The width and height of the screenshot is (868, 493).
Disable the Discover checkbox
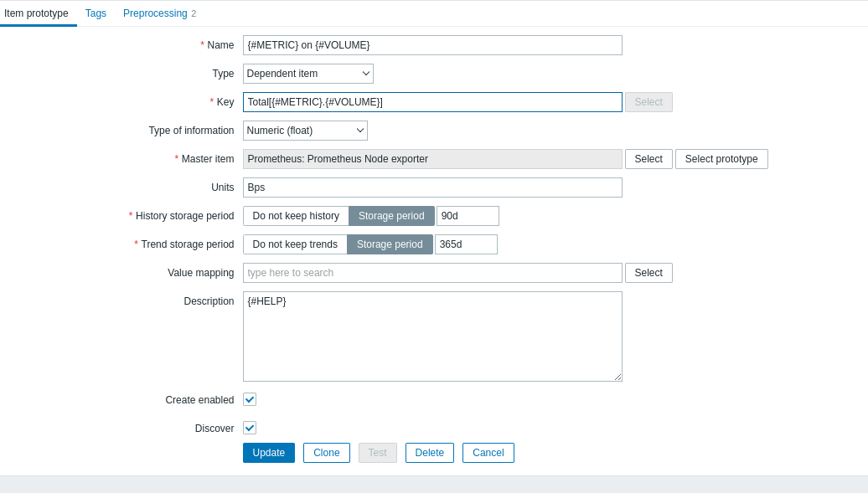click(249, 428)
